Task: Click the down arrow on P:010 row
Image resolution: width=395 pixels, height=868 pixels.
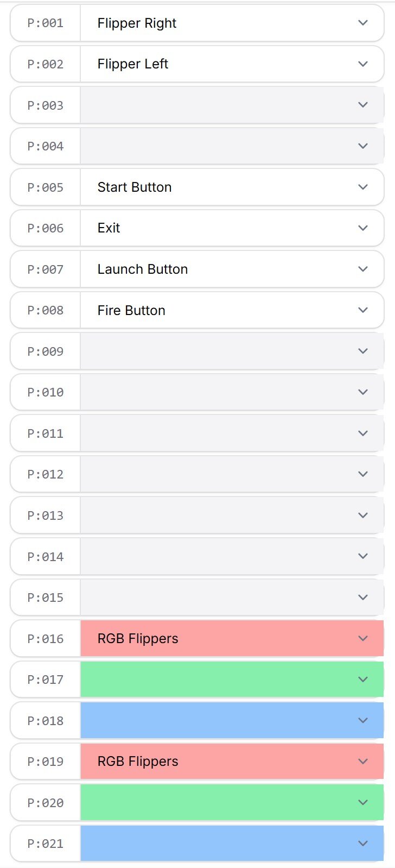Action: click(x=363, y=392)
